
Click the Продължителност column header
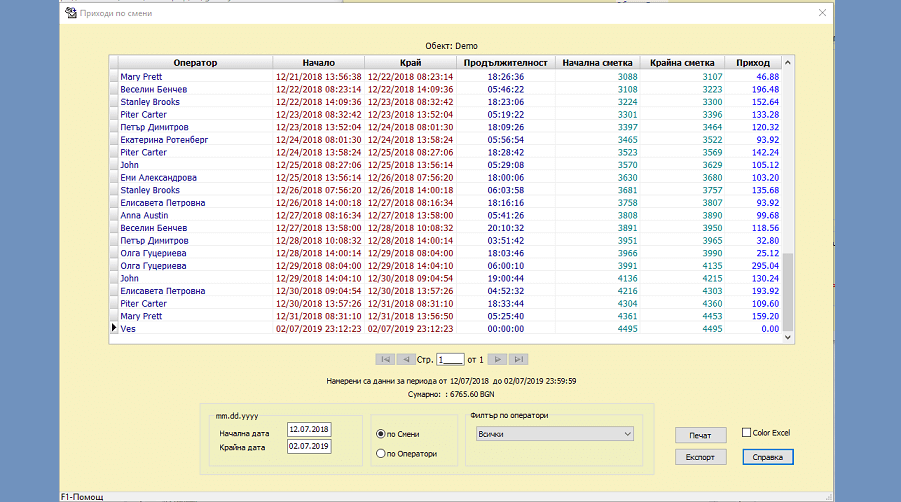click(506, 63)
